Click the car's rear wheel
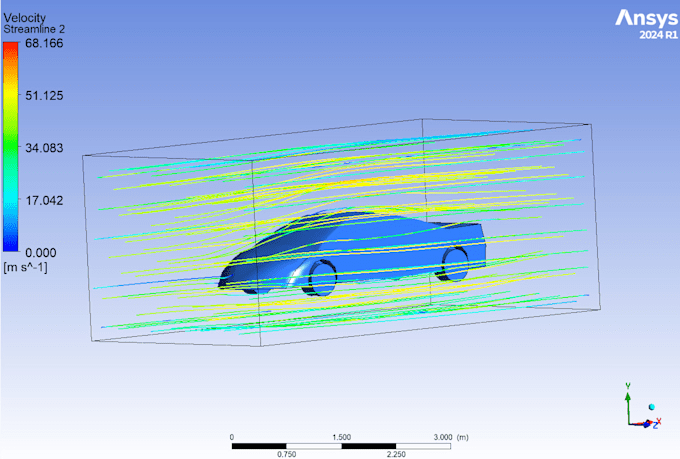Screen dimensions: 680x459 coord(454,263)
